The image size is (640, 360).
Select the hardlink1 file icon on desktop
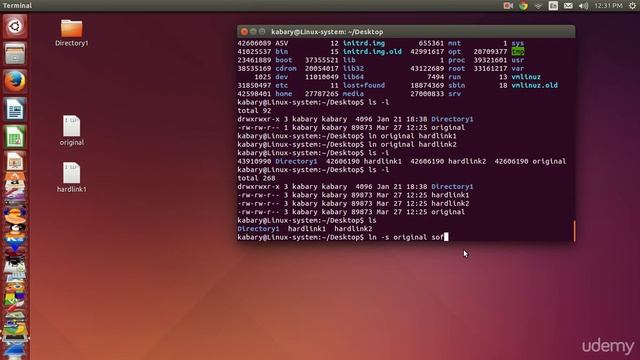[x=72, y=177]
